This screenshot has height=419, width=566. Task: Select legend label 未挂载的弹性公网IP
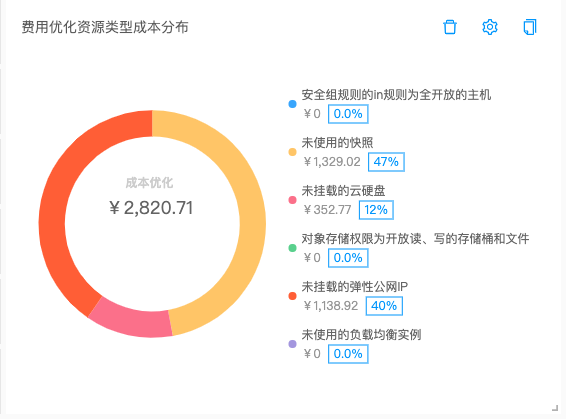click(354, 287)
